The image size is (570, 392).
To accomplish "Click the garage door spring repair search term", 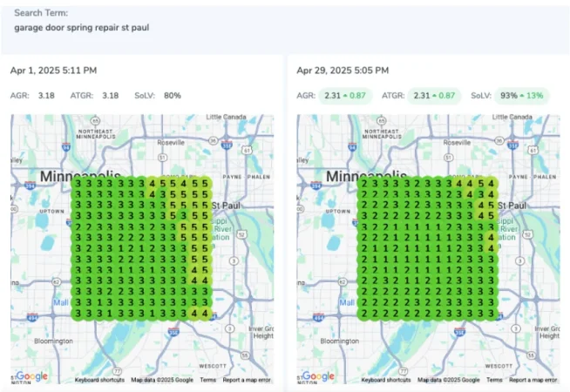I will click(x=82, y=27).
